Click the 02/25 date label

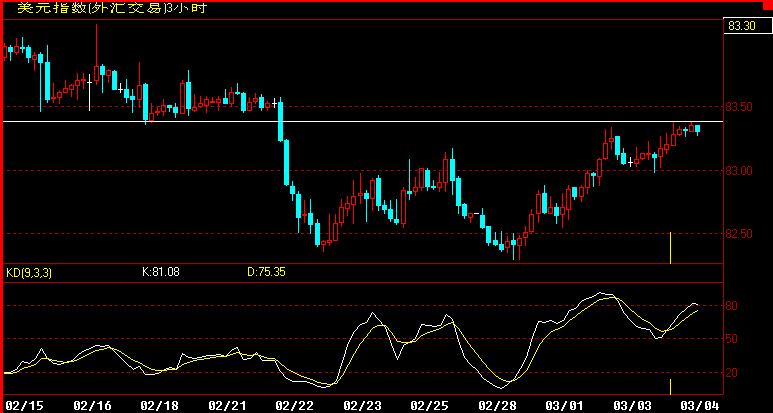[430, 406]
